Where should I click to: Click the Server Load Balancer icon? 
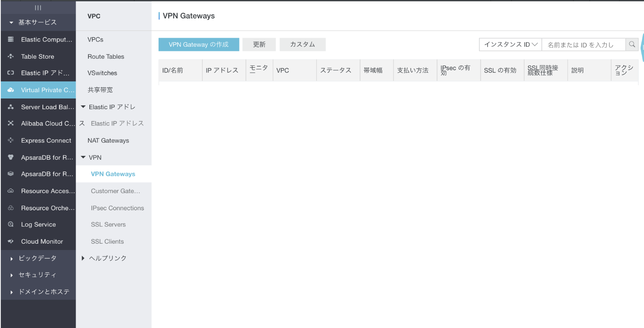point(11,107)
